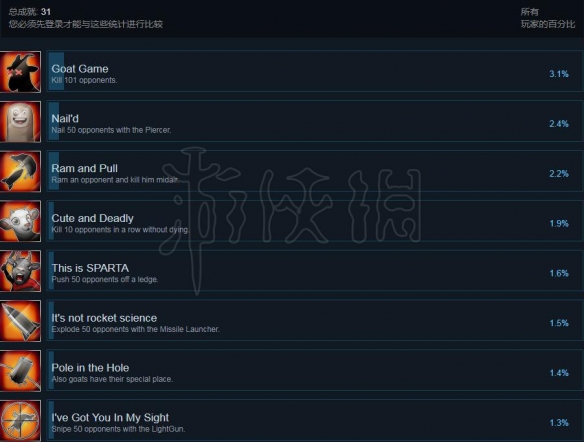Select the Nail'd achievement title

click(x=65, y=119)
